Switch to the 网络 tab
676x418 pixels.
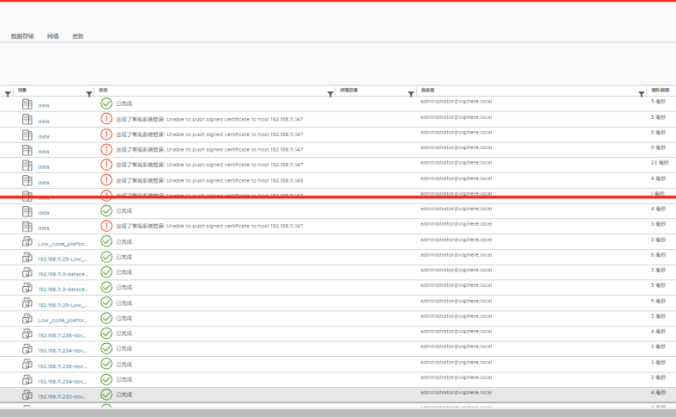click(x=53, y=36)
